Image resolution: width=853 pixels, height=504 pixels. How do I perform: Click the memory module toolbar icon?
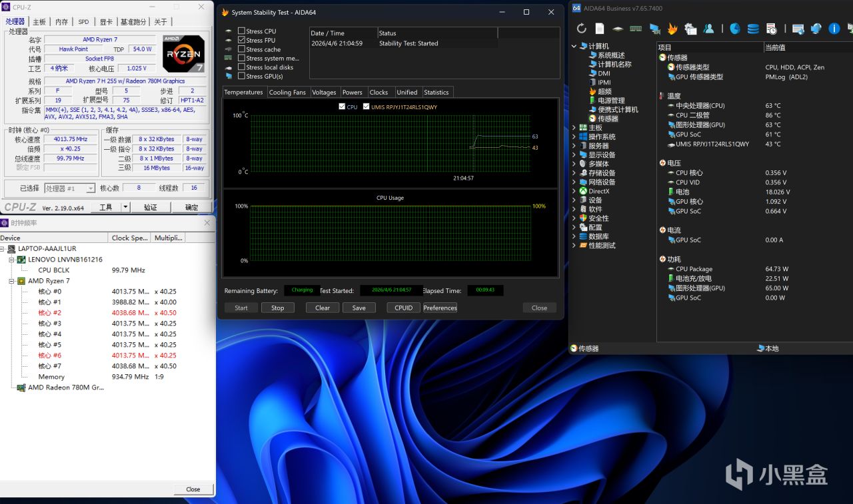coord(636,29)
